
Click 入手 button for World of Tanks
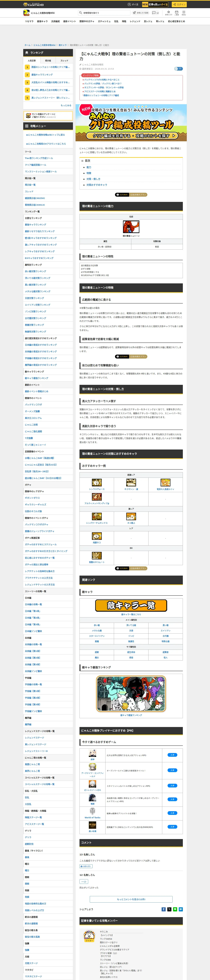[x=172, y=813]
